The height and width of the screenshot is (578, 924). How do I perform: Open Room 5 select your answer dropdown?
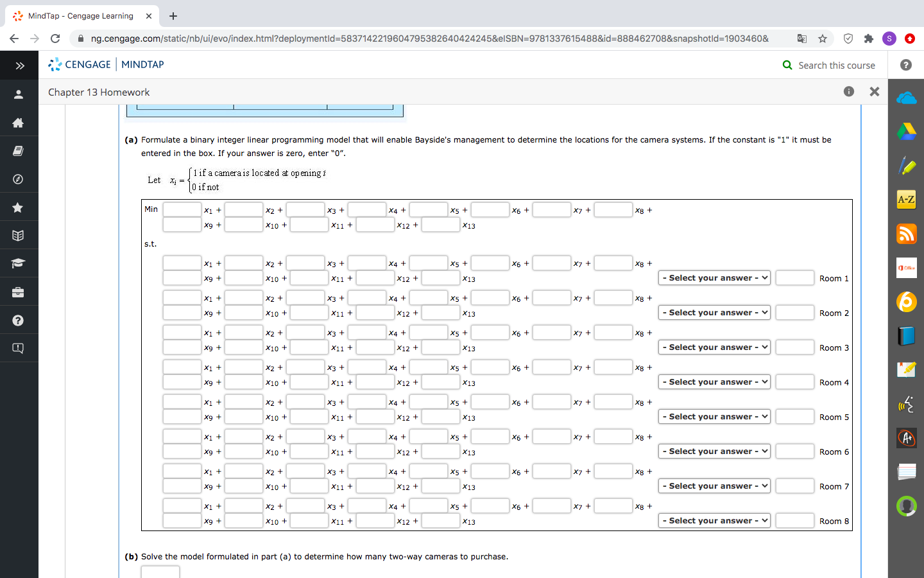(x=714, y=417)
